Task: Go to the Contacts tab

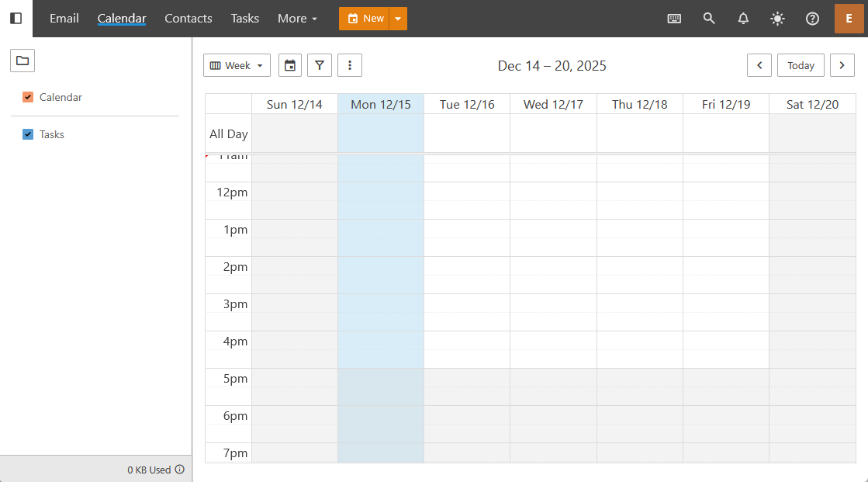Action: (x=188, y=19)
